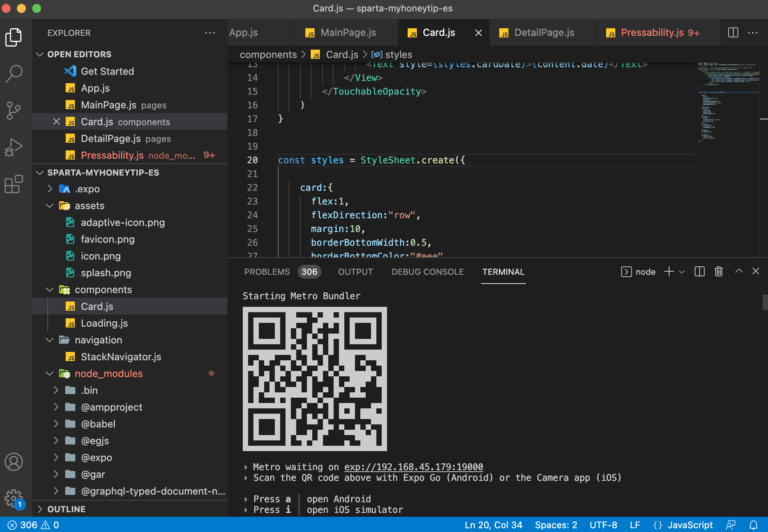Expand the .expo folder
The width and height of the screenshot is (768, 532).
(x=50, y=189)
